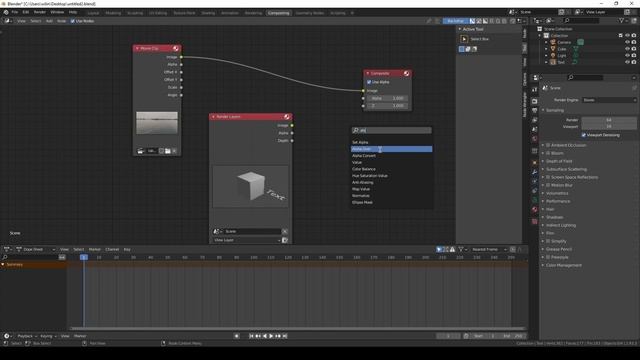Click the Play animation button
The width and height of the screenshot is (640, 360).
(x=271, y=336)
